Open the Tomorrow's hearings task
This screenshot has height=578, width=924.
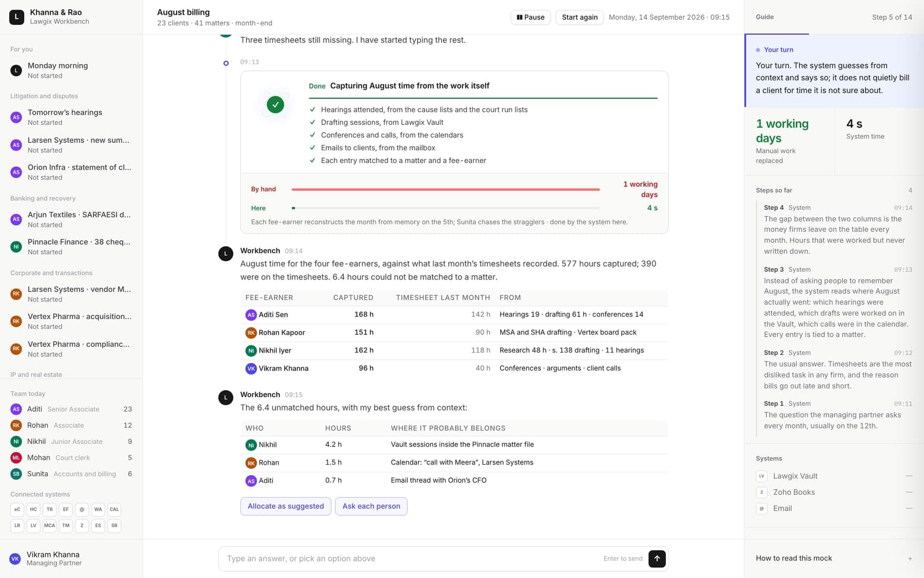point(72,117)
